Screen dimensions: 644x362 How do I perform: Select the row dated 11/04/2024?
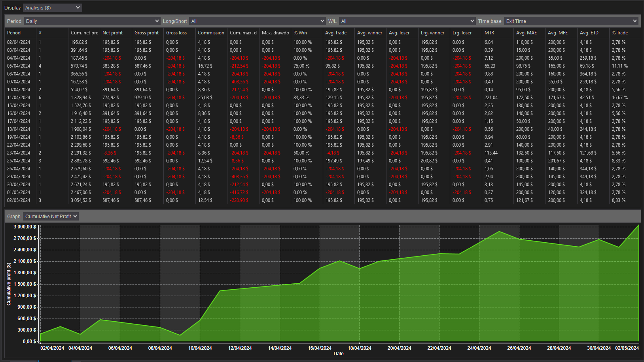pyautogui.click(x=19, y=97)
